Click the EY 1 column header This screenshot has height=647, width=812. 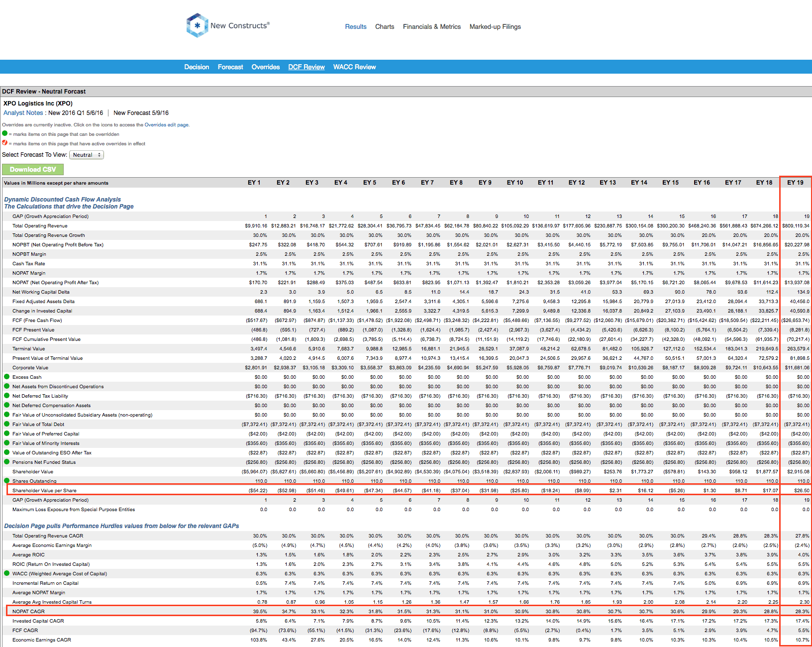(254, 183)
